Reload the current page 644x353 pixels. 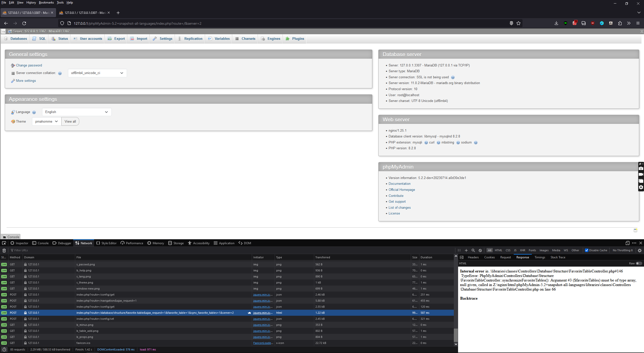(24, 23)
